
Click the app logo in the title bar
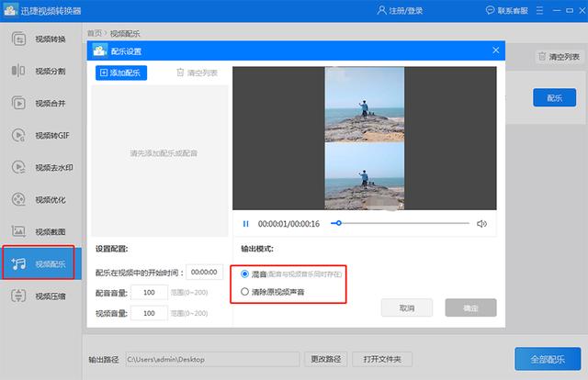coord(11,10)
